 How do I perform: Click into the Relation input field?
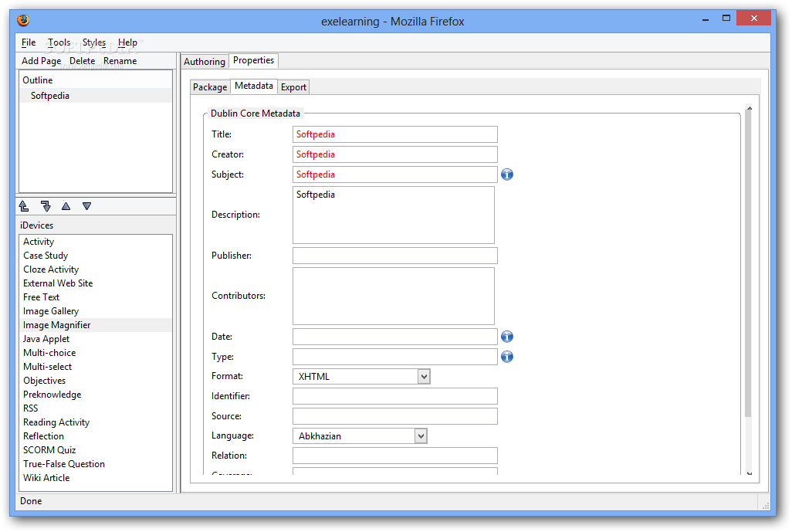pos(395,456)
